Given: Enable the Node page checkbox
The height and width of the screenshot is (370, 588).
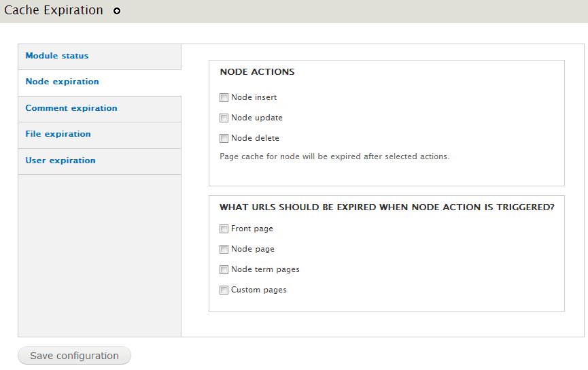Looking at the screenshot, I should click(224, 250).
